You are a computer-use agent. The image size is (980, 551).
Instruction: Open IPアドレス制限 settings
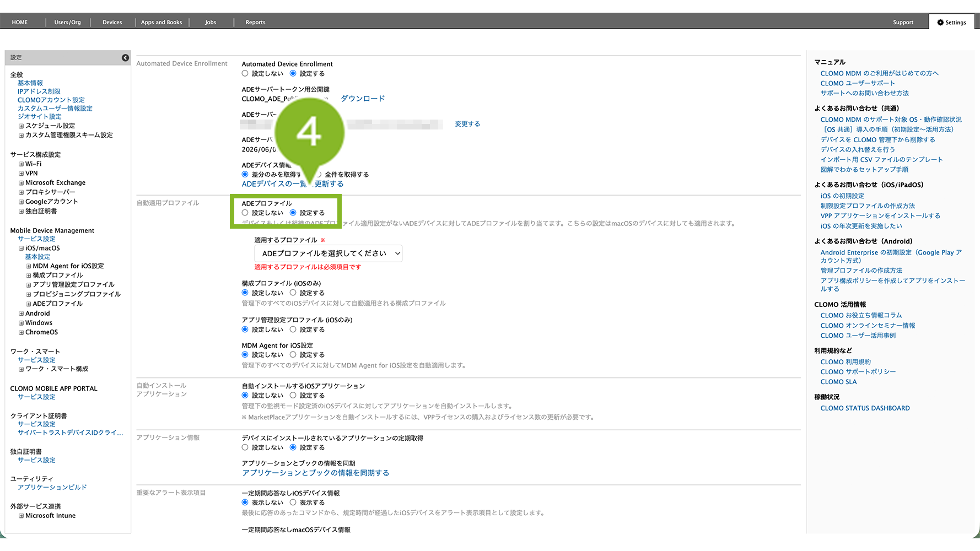[x=39, y=91]
